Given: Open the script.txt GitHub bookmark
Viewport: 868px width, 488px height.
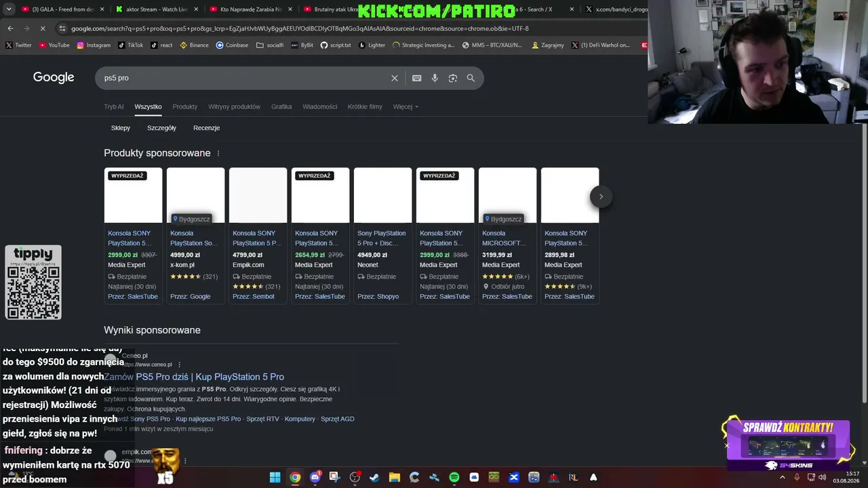Looking at the screenshot, I should click(336, 45).
